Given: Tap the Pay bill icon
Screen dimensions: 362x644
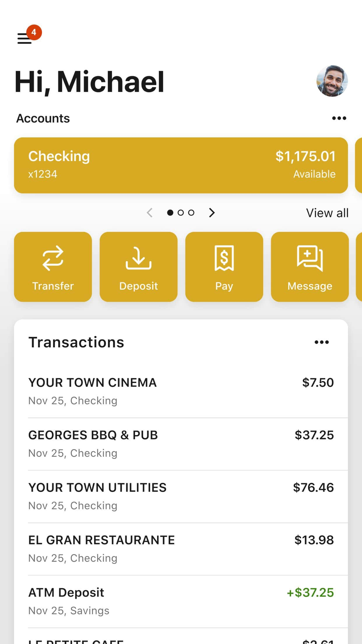Looking at the screenshot, I should click(224, 258).
